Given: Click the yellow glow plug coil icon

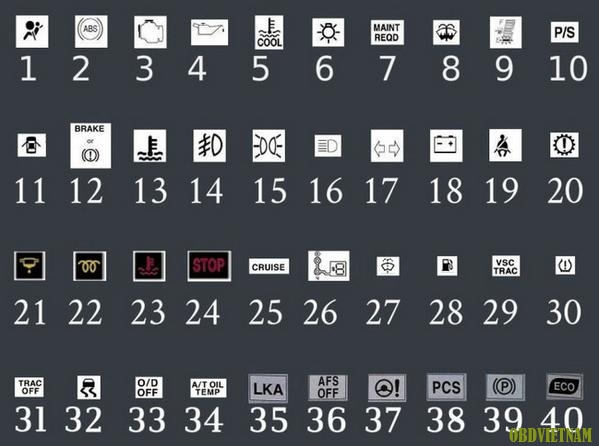Looking at the screenshot, I should tap(90, 266).
